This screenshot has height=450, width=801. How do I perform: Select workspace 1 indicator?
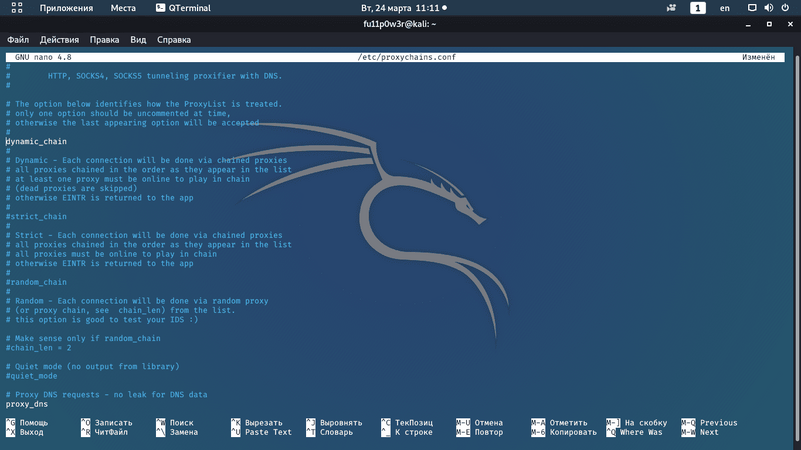697,8
